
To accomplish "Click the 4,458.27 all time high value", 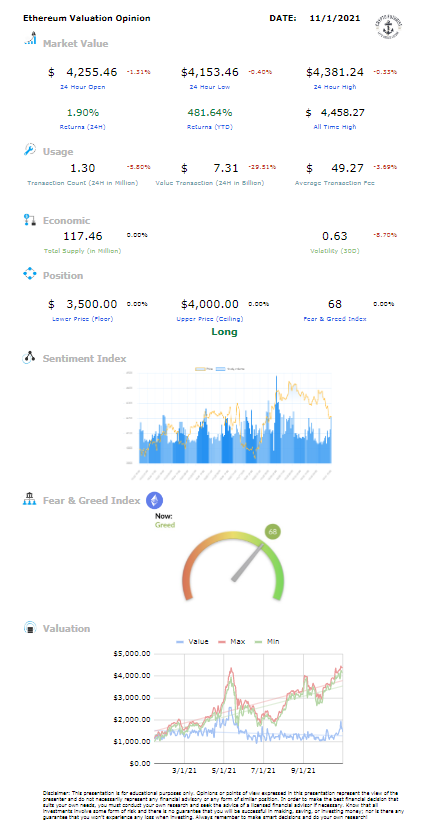I will pyautogui.click(x=342, y=113).
